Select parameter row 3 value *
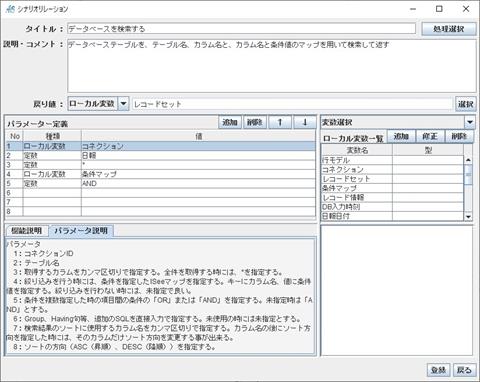480x382 pixels. pyautogui.click(x=198, y=165)
